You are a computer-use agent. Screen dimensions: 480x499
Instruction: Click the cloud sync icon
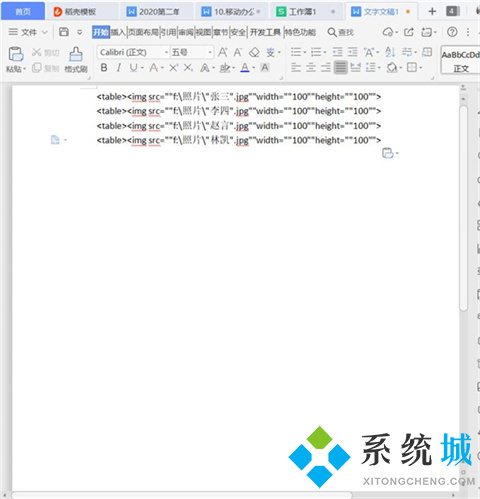(388, 32)
